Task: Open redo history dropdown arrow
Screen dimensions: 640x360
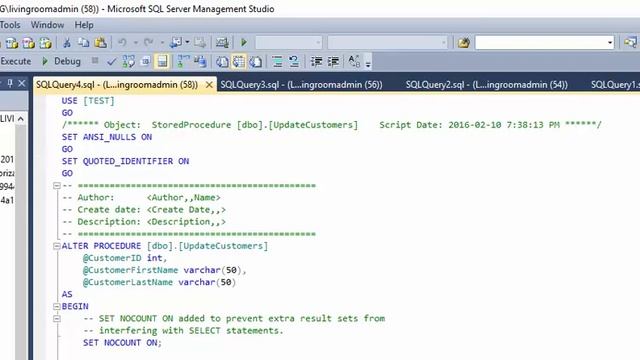Action: [162, 42]
